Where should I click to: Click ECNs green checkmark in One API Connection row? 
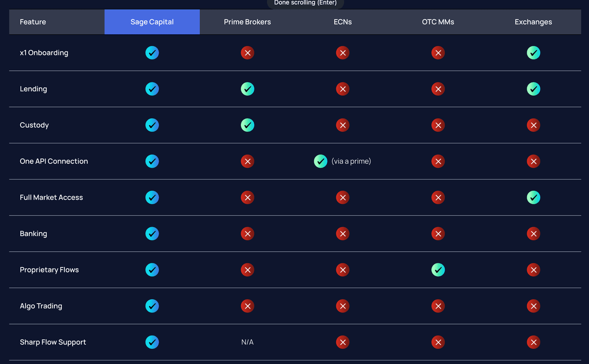coord(321,161)
